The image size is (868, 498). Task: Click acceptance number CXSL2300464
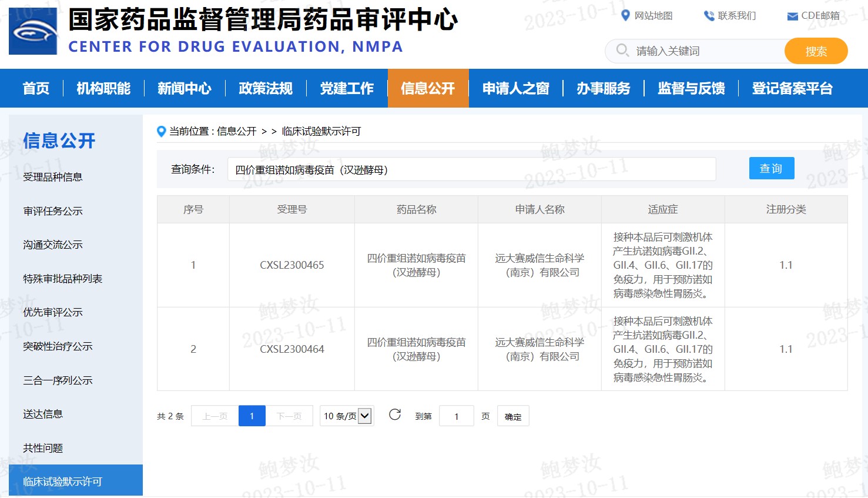coord(292,349)
